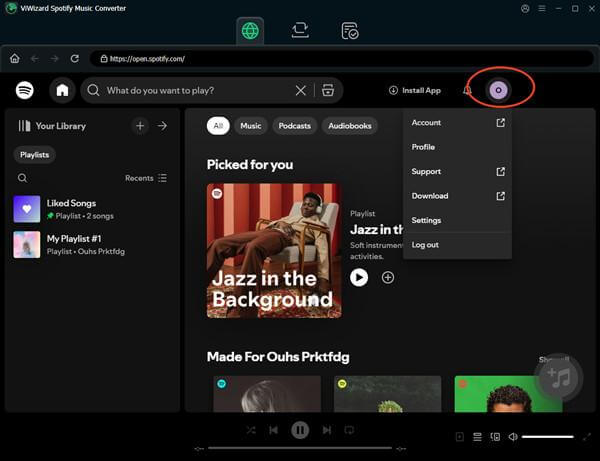
Task: Click Made For Ouhs Prktfdg heading
Action: coord(278,357)
